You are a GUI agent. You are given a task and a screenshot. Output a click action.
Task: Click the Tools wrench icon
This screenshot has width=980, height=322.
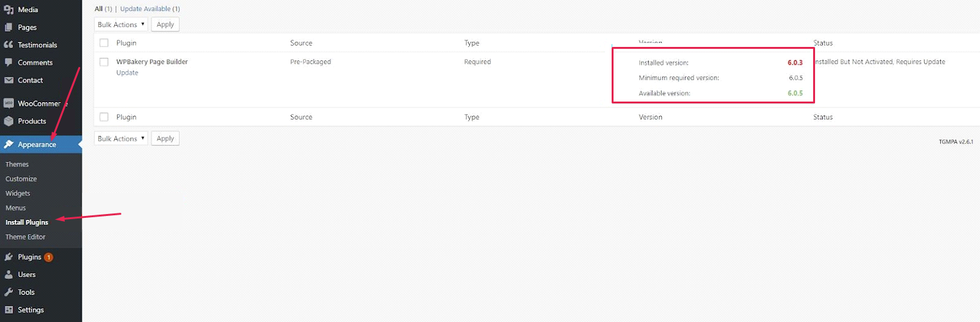[9, 292]
